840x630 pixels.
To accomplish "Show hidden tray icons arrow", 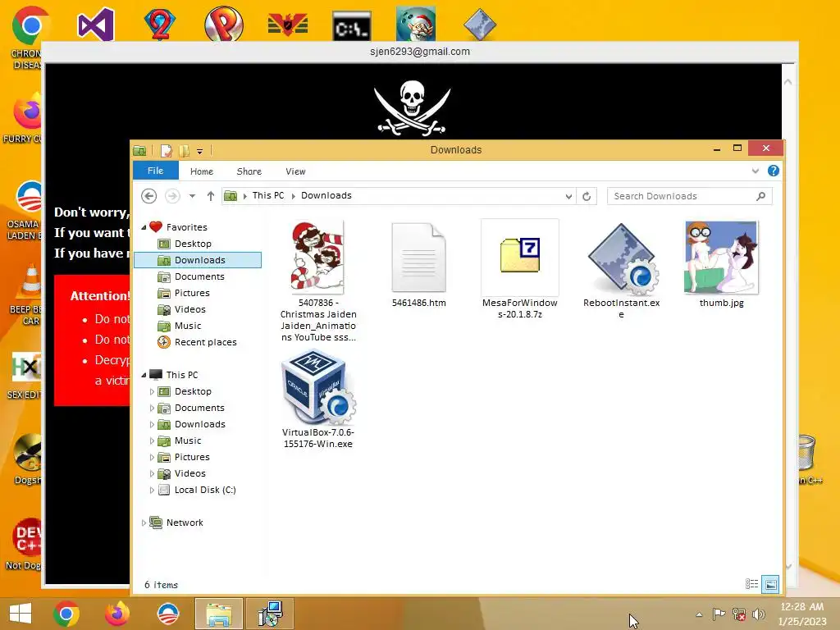I will pos(699,614).
